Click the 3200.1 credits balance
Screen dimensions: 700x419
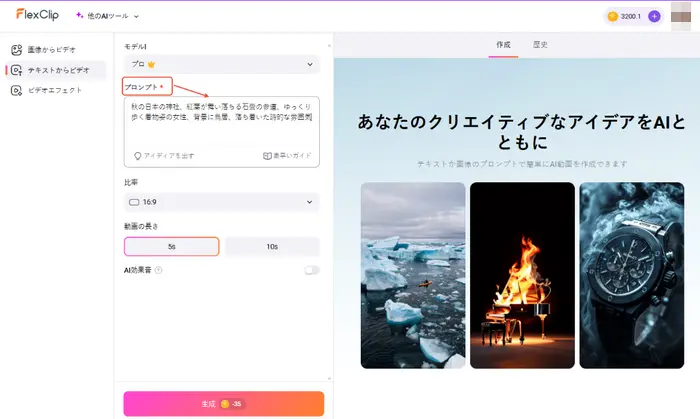tap(630, 17)
